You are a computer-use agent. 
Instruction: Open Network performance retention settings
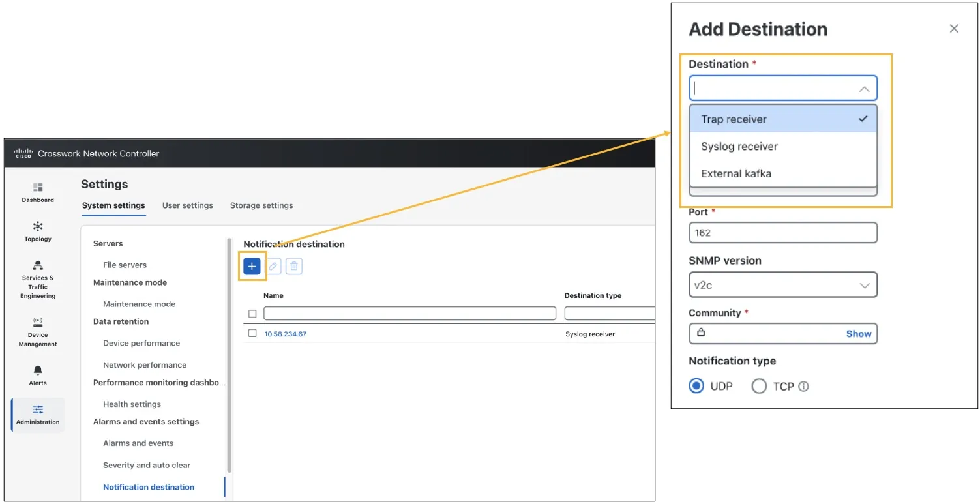tap(145, 365)
